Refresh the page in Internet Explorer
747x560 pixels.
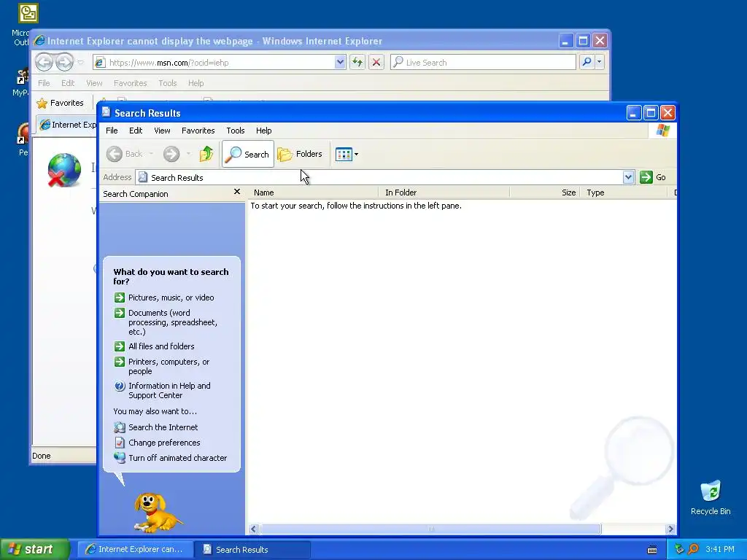click(357, 62)
